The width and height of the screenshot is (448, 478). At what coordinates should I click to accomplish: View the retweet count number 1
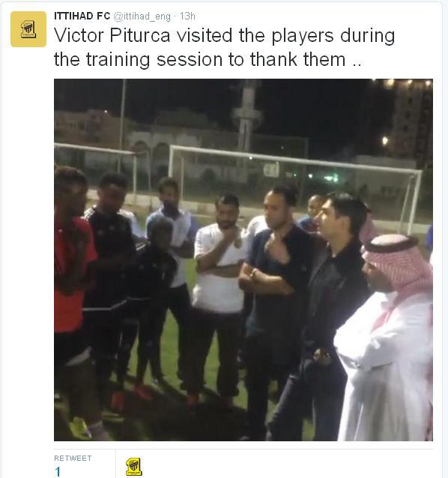tap(58, 471)
